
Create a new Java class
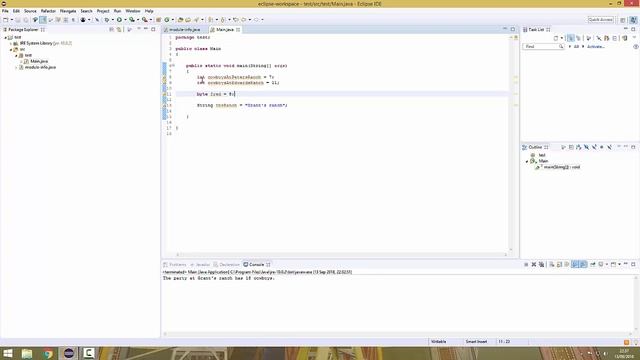[167, 20]
